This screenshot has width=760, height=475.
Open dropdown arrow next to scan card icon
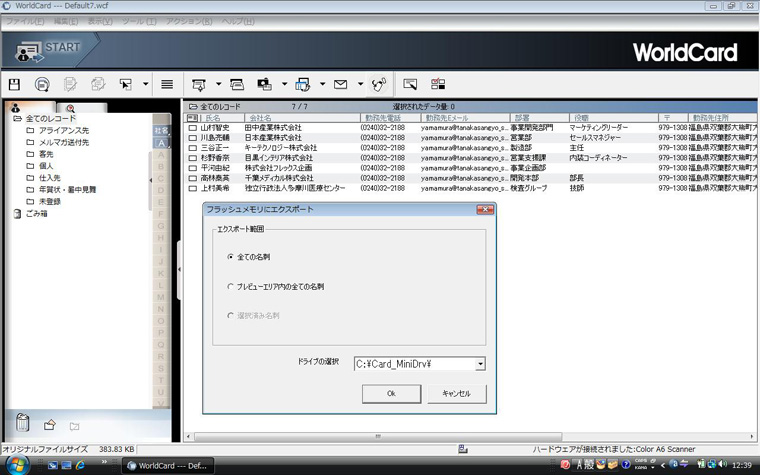(219, 84)
